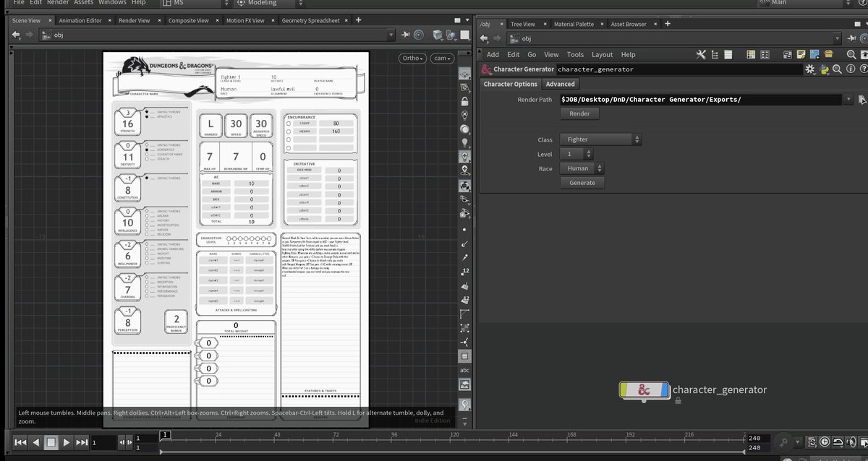This screenshot has height=461, width=868.
Task: Click the Render Path input field
Action: pyautogui.click(x=702, y=100)
